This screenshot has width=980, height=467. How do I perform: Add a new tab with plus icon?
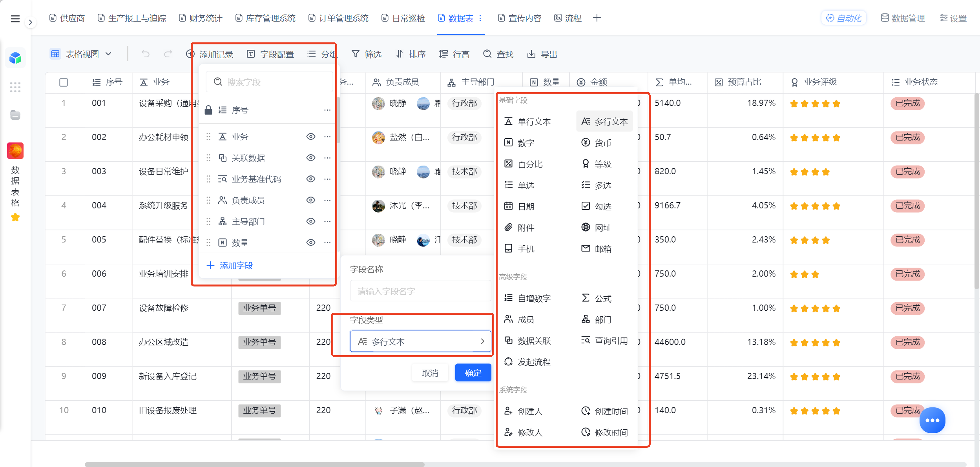[597, 18]
